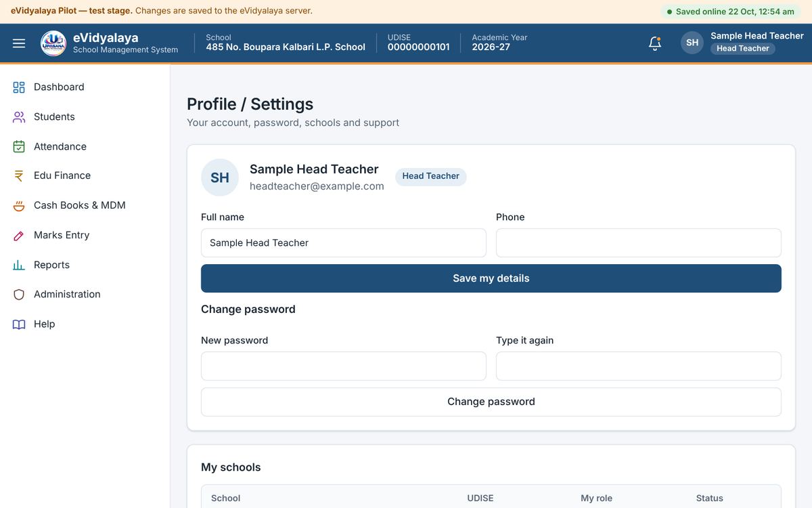Click the UDISE column header
812x508 pixels.
480,498
